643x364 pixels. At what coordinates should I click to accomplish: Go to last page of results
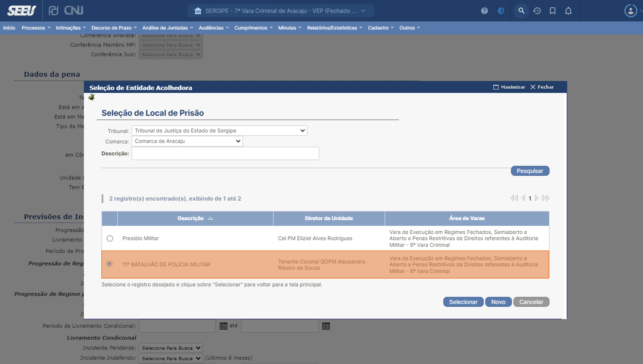point(546,198)
